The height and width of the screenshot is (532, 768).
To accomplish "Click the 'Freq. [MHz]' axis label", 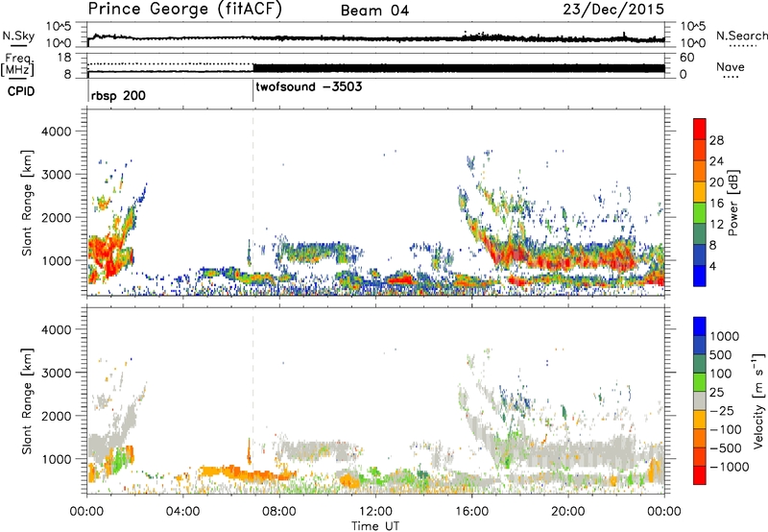I will pyautogui.click(x=18, y=64).
